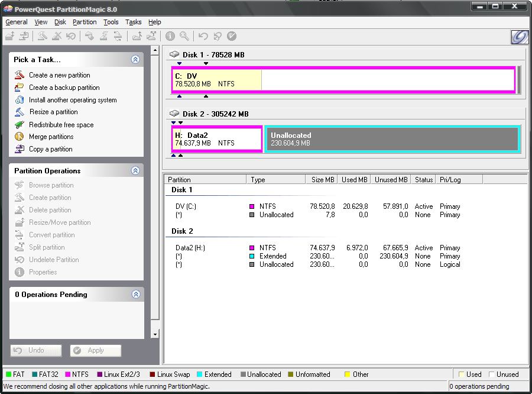
Task: Click the Split partition Y-arrow toolbar icon
Action: pyautogui.click(x=151, y=36)
